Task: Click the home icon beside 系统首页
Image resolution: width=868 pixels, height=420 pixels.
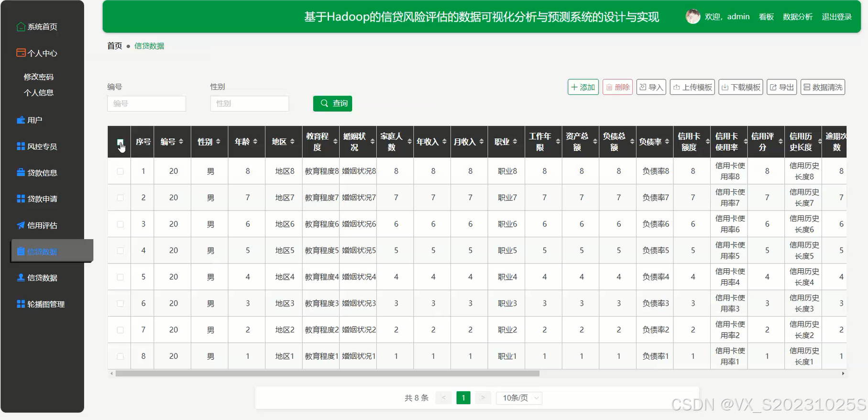Action: [x=21, y=27]
